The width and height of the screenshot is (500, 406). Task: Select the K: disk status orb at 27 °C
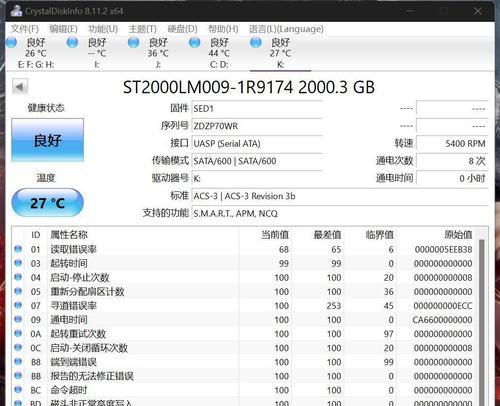256,42
